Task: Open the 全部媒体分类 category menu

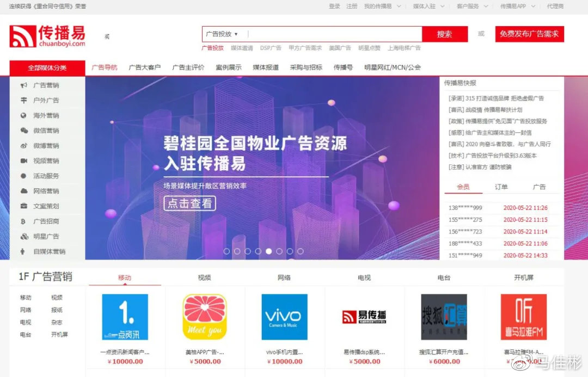Action: click(x=47, y=68)
